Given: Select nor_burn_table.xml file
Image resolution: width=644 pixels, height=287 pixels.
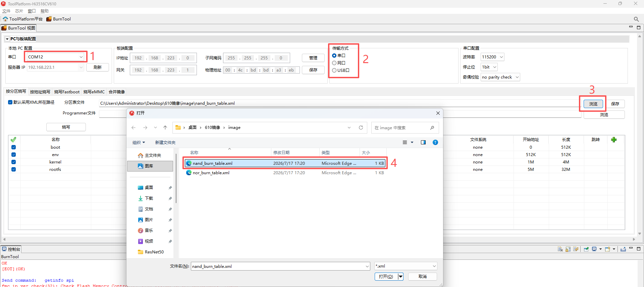Looking at the screenshot, I should coord(284,173).
